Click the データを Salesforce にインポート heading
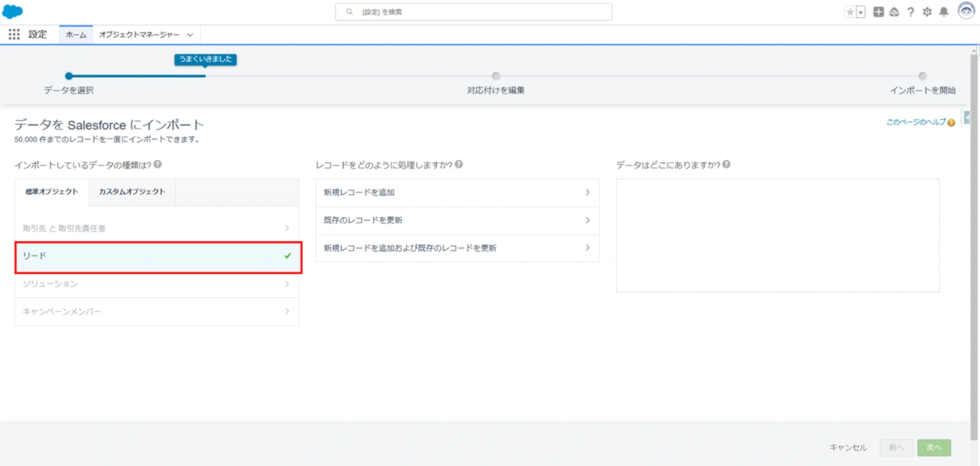The height and width of the screenshot is (466, 980). pos(109,125)
